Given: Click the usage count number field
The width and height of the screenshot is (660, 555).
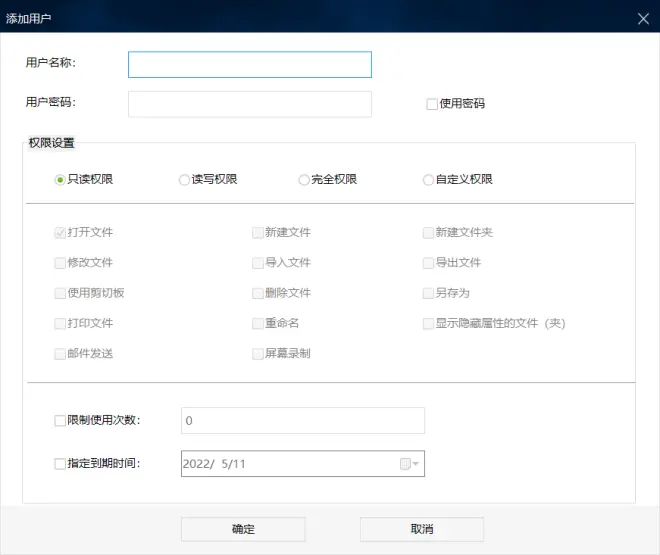Looking at the screenshot, I should (x=303, y=420).
